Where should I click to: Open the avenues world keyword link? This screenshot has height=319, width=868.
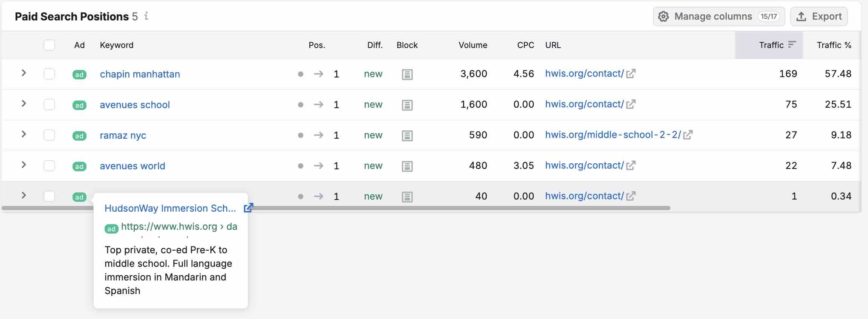coord(132,166)
